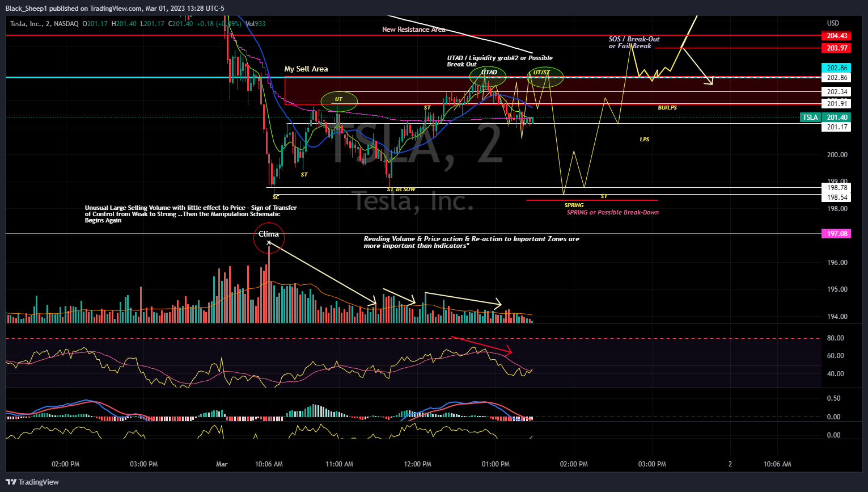The height and width of the screenshot is (492, 868).
Task: Click the 'Tesla, Inc., 2, NASDAQ' symbol legend
Action: coord(44,24)
